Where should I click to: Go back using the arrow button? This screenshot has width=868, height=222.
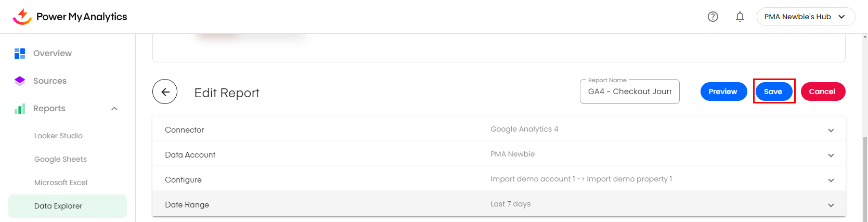coord(165,92)
